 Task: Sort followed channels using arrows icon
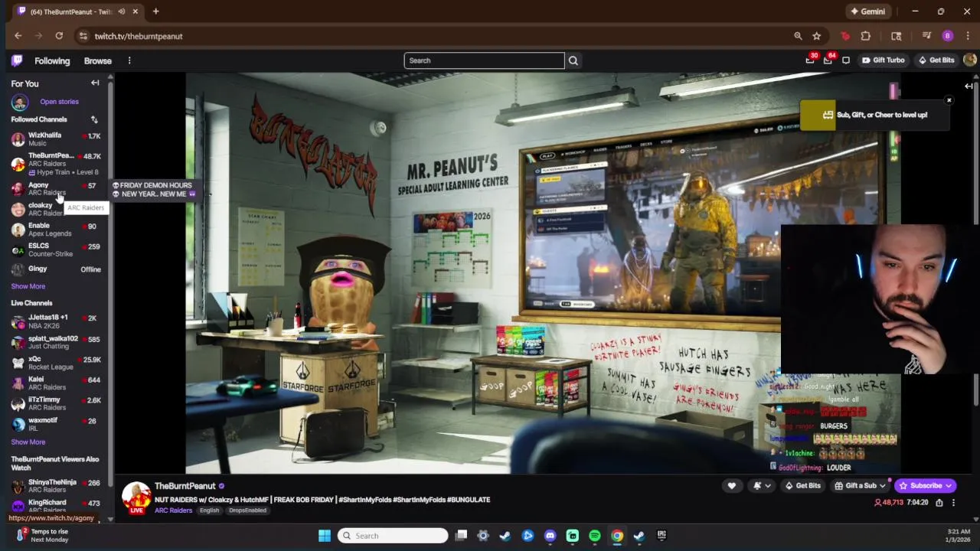tap(94, 119)
